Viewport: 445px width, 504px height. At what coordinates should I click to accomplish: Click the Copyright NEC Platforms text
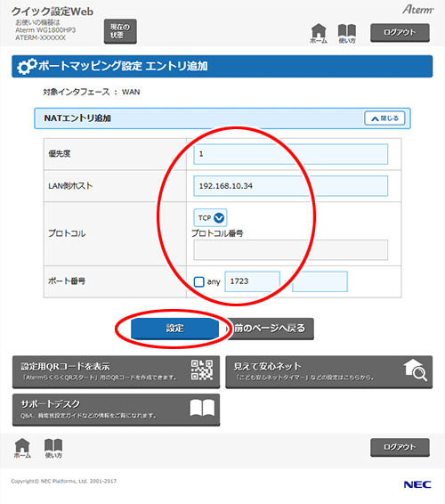tap(63, 481)
